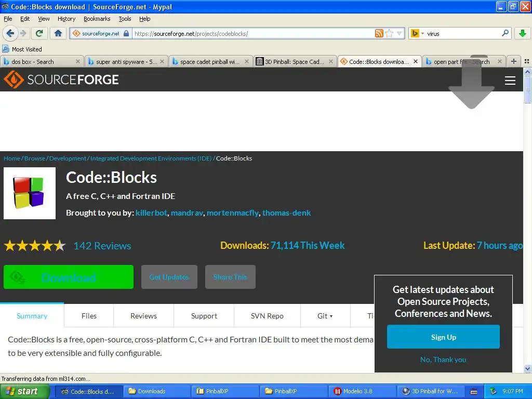Viewport: 532px width, 399px height.
Task: Select the Support tab
Action: 204,316
